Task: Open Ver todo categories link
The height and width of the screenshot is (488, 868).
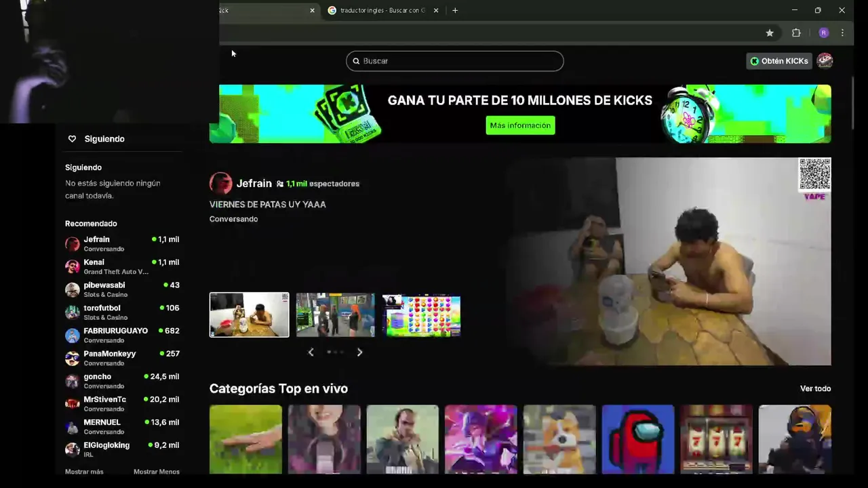Action: click(x=815, y=388)
